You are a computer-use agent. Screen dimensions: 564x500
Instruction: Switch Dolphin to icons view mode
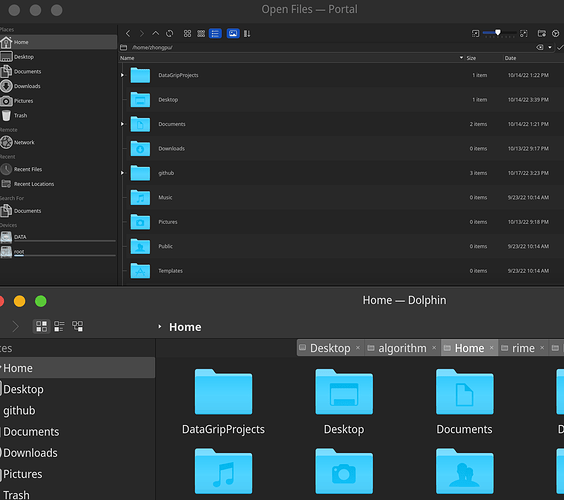tap(41, 326)
